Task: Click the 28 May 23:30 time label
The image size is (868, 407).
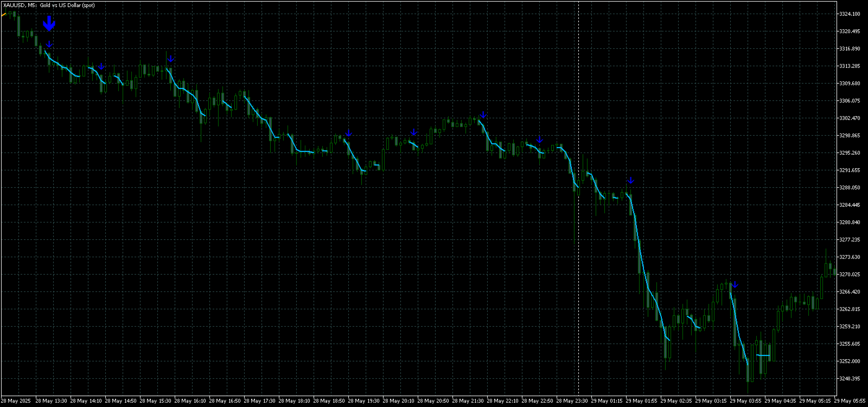Action: pyautogui.click(x=572, y=401)
